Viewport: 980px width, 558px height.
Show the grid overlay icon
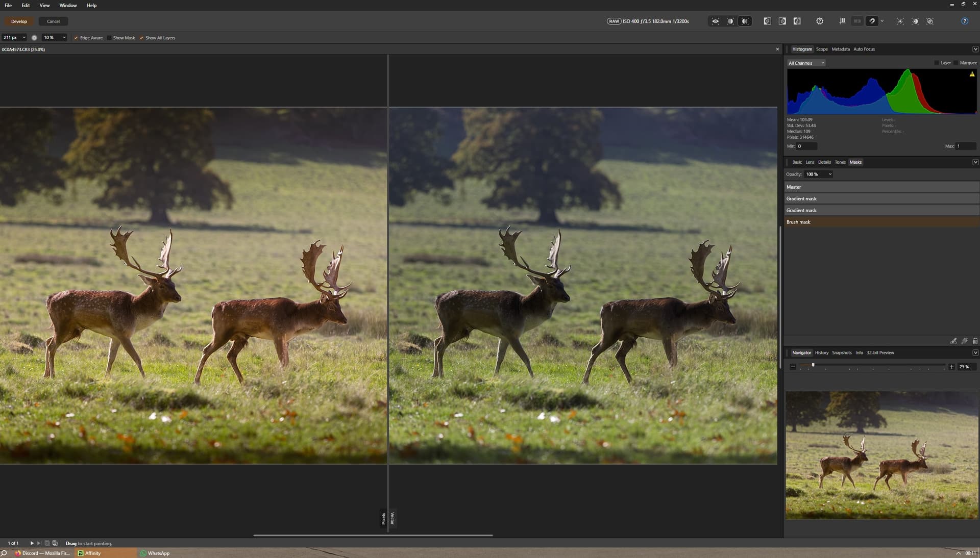click(842, 21)
